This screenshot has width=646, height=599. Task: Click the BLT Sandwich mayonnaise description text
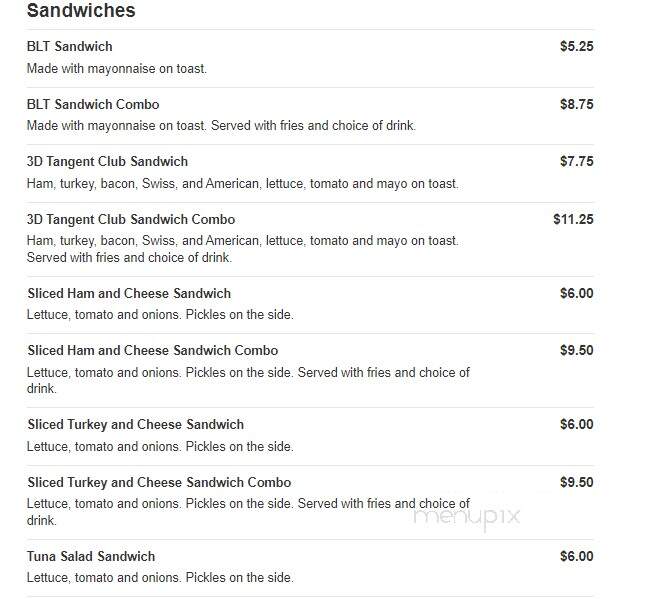pyautogui.click(x=117, y=68)
